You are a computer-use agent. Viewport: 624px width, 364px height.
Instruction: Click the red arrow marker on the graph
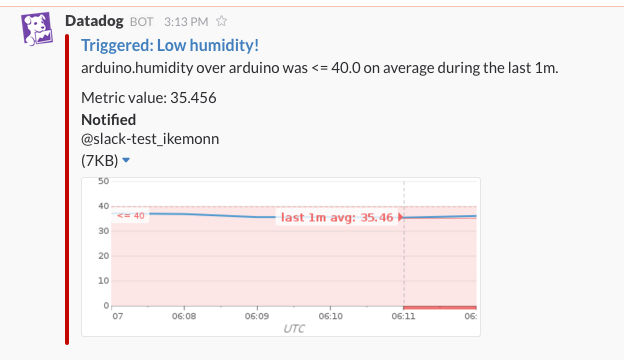coord(401,217)
